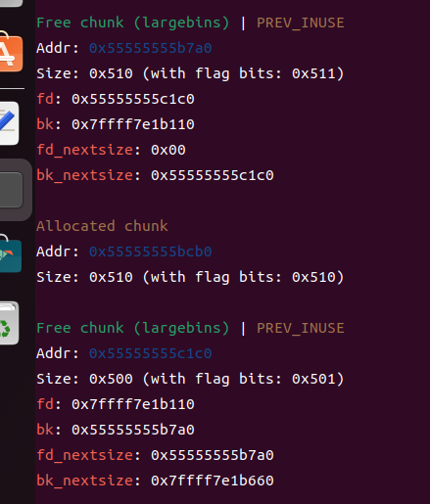The width and height of the screenshot is (430, 504).
Task: Click the first Free chunk (largebins) heading
Action: click(x=133, y=23)
